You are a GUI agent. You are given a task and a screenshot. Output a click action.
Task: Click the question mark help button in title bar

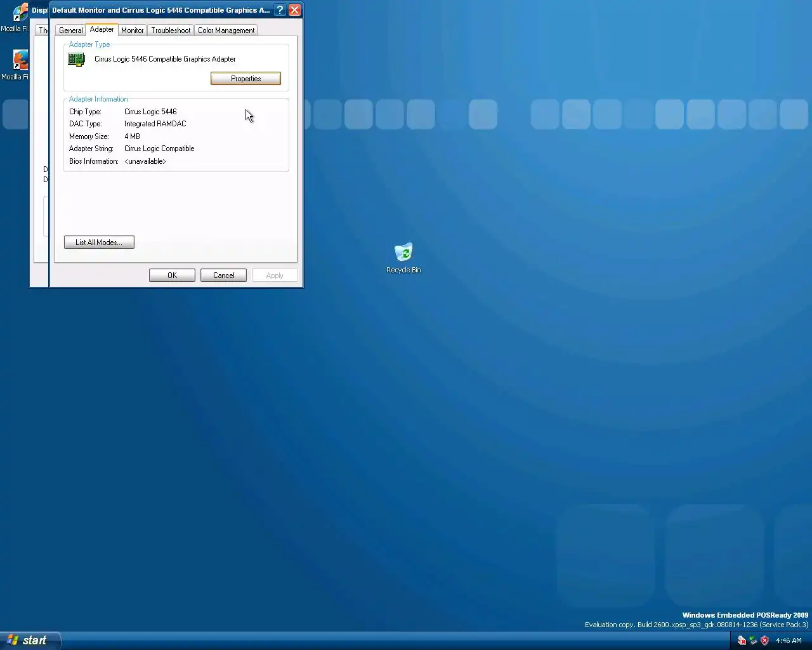point(280,10)
